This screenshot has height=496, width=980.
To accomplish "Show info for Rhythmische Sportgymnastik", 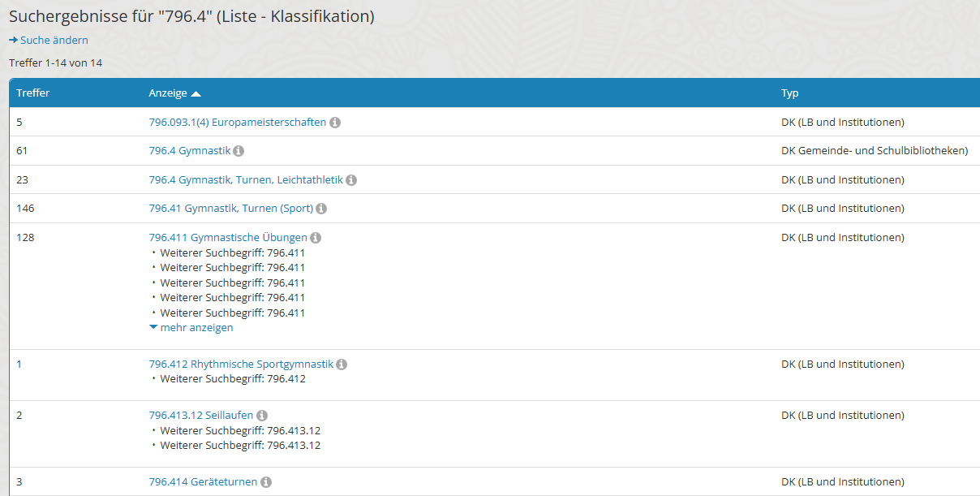I will click(x=342, y=364).
